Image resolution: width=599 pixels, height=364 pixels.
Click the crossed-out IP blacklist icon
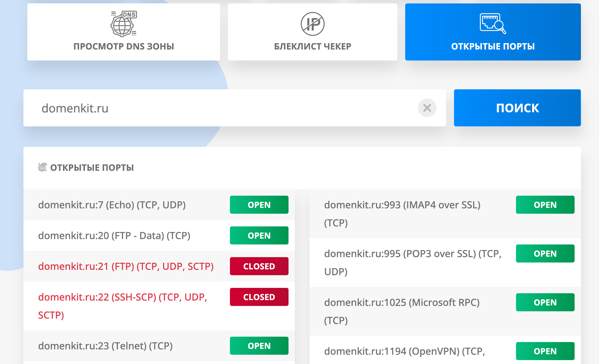coord(312,24)
